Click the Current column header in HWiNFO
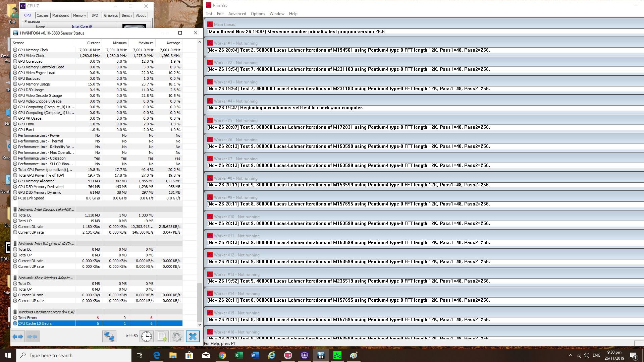644x362 pixels. (x=89, y=43)
